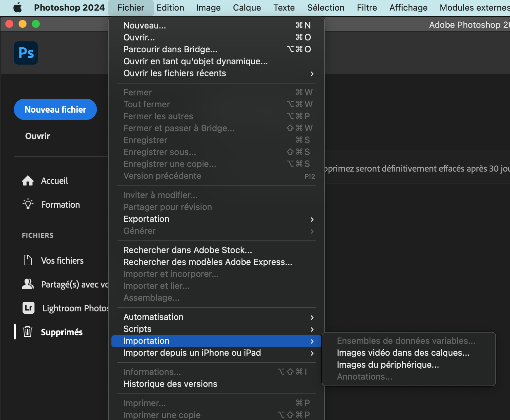Select Rechercher dans Adobe Stock...
The image size is (510, 420).
point(217,250)
